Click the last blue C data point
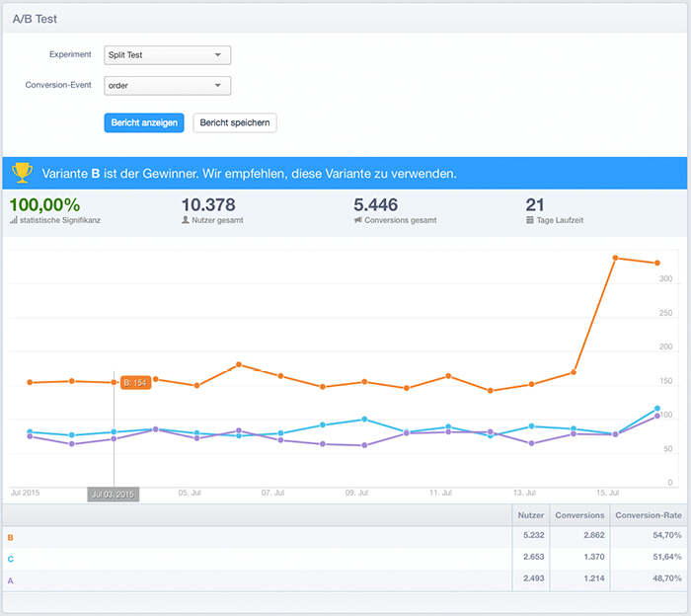 (657, 408)
